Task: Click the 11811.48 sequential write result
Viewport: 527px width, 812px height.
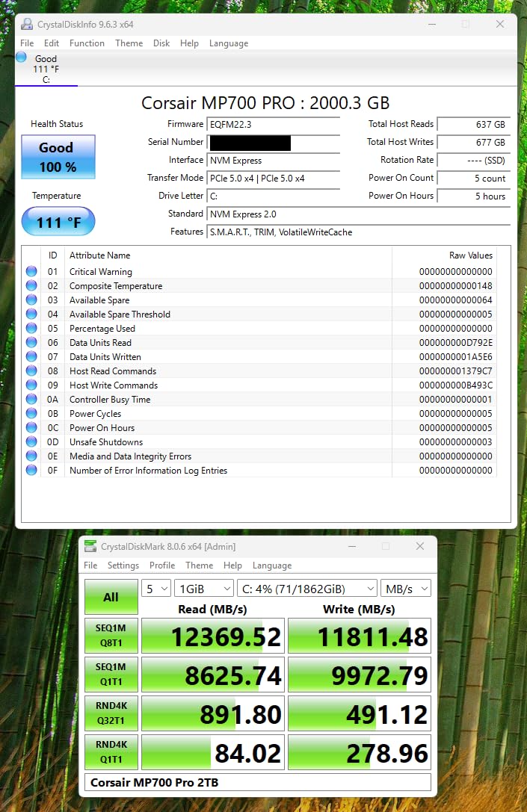Action: tap(360, 636)
